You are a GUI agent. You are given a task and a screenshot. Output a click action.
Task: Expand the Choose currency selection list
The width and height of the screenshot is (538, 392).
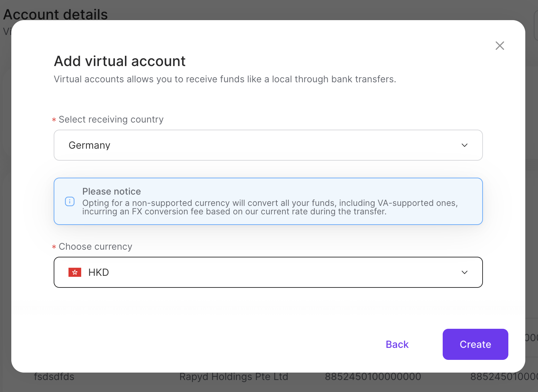pyautogui.click(x=268, y=272)
